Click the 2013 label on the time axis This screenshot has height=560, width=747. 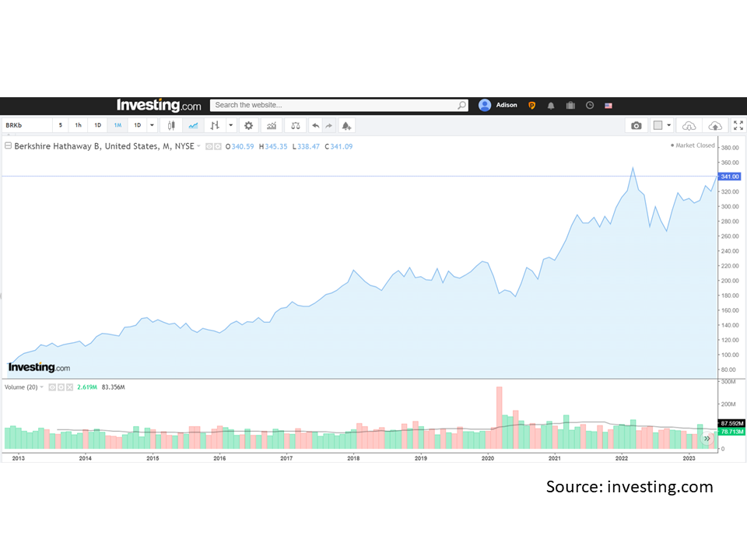[18, 458]
